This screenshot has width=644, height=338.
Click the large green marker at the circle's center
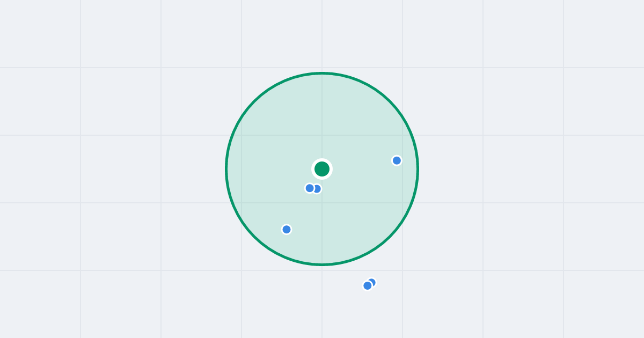[x=322, y=169]
